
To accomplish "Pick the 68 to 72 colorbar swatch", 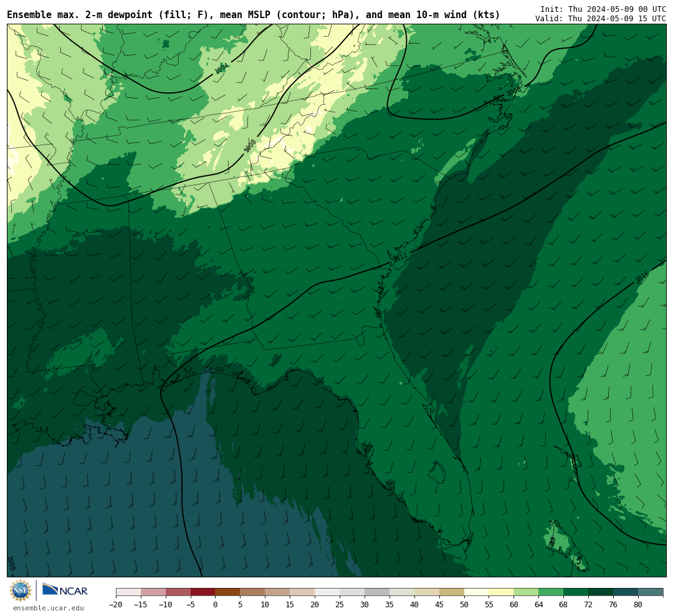I will click(x=576, y=592).
